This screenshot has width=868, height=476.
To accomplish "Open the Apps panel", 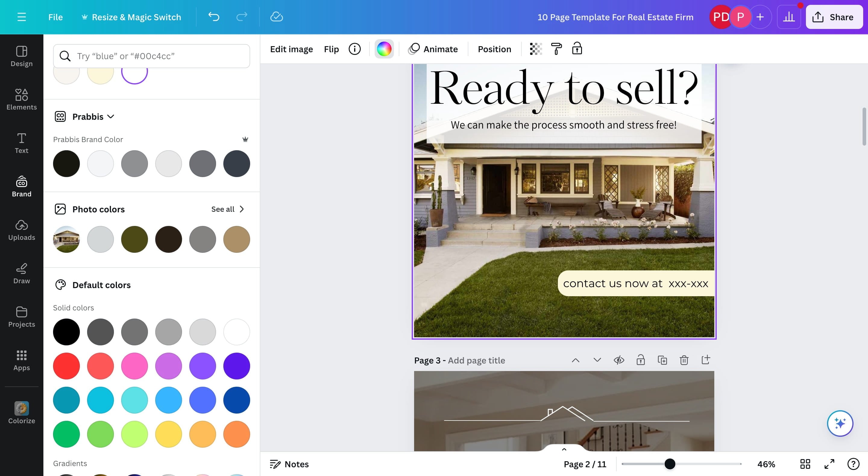I will click(22, 360).
